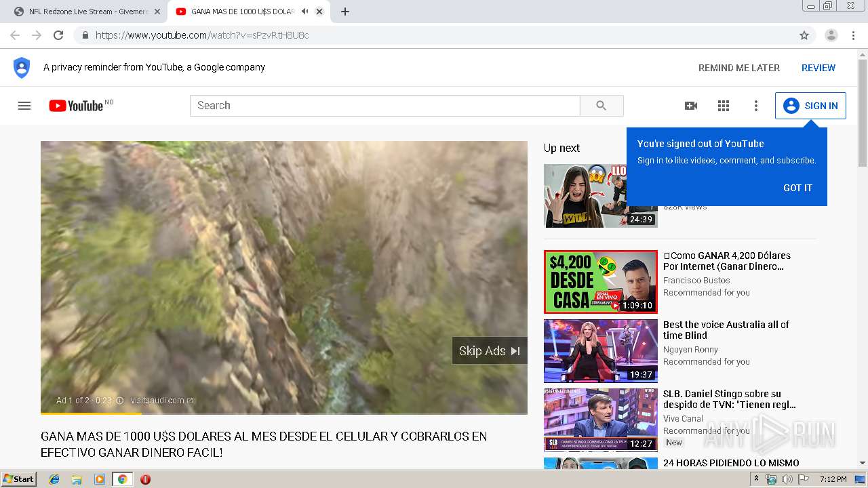Image resolution: width=868 pixels, height=488 pixels.
Task: Open the create video camera icon
Action: tap(691, 106)
